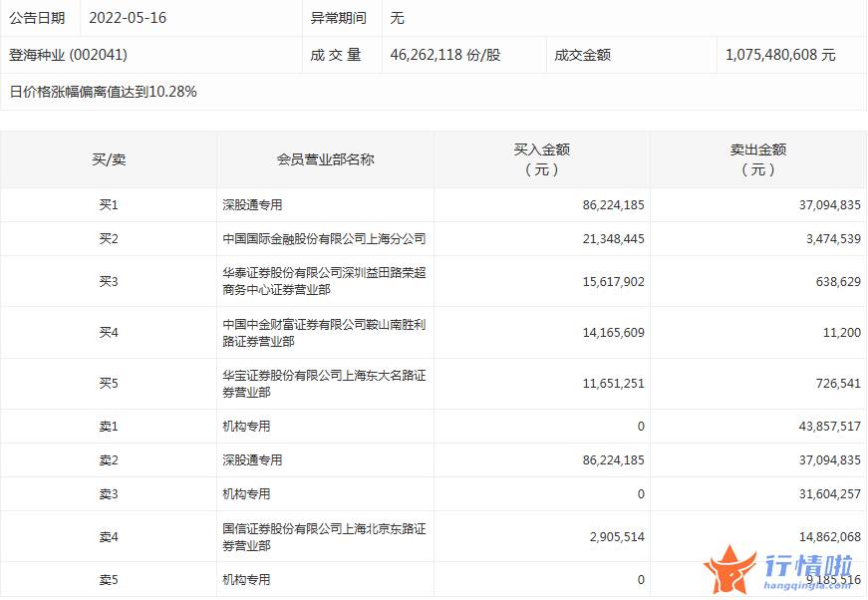Click the 成交金额 label

pos(582,55)
